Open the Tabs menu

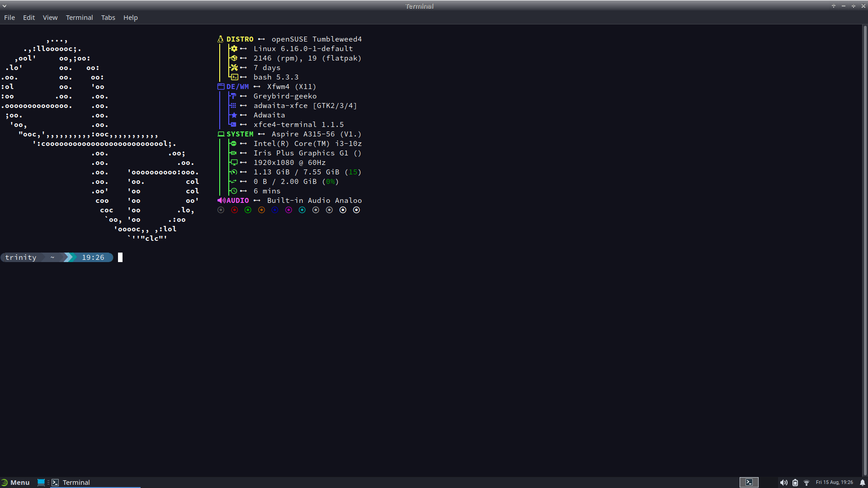(x=108, y=18)
